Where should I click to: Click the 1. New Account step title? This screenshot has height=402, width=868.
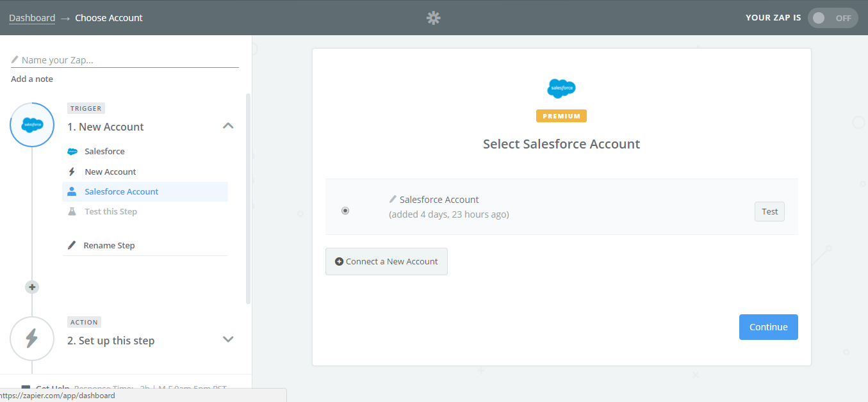click(x=106, y=127)
